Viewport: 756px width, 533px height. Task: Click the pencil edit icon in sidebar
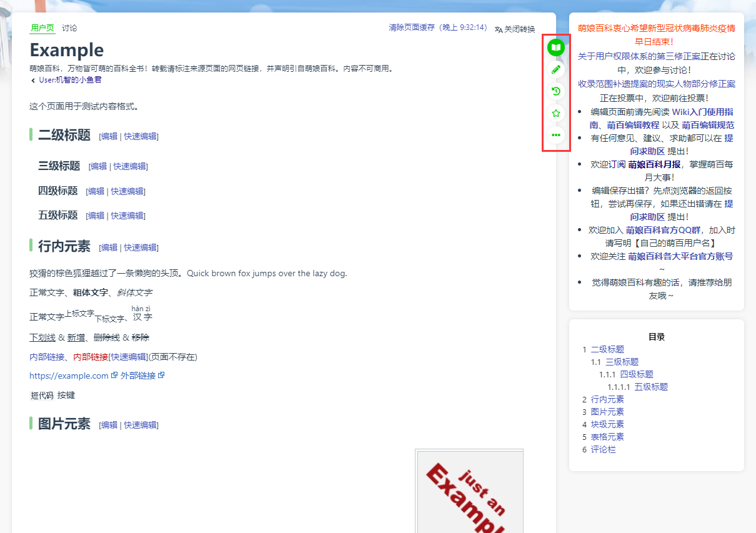[x=555, y=69]
